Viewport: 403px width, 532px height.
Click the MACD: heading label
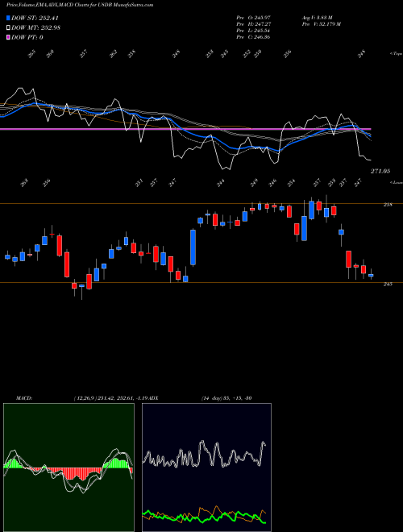pyautogui.click(x=23, y=398)
